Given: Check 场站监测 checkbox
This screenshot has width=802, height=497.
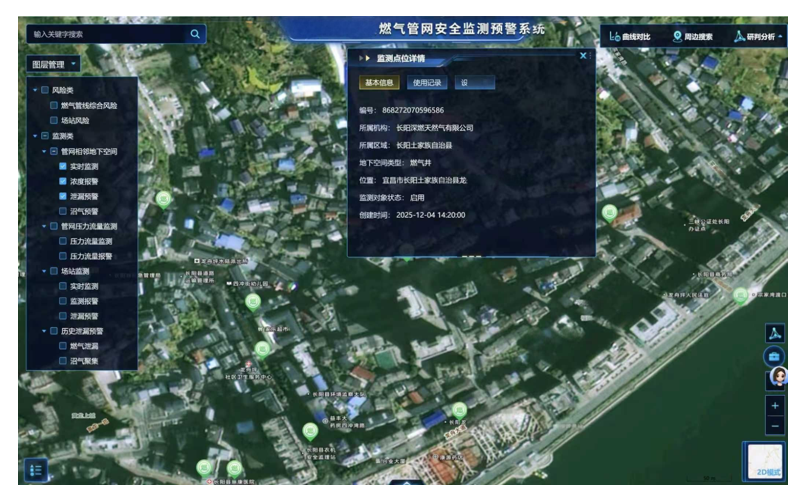Looking at the screenshot, I should (54, 271).
